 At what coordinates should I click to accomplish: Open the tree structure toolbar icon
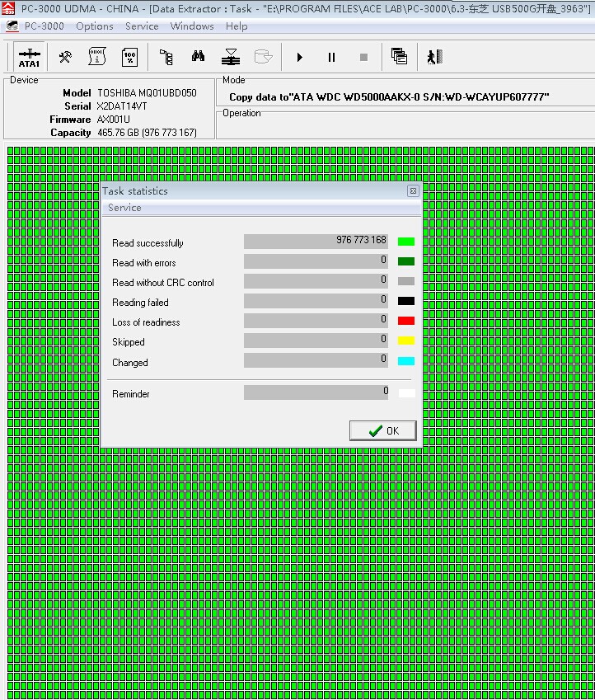pos(166,57)
